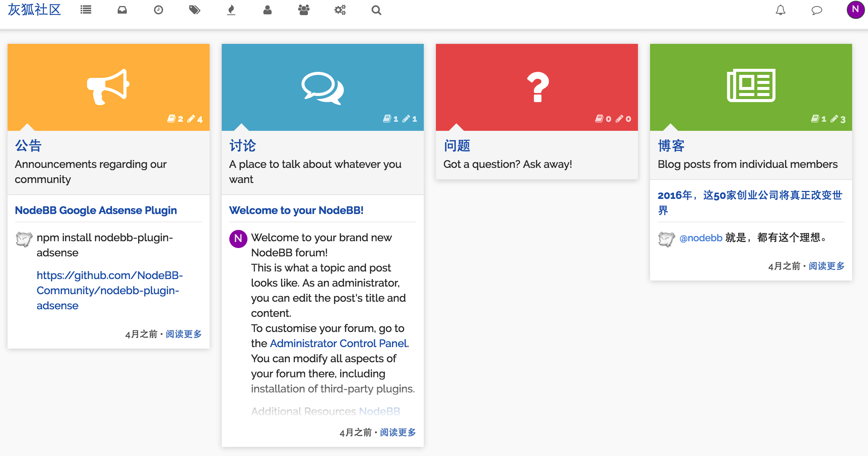
Task: Open the chat bubble icon
Action: click(x=817, y=10)
